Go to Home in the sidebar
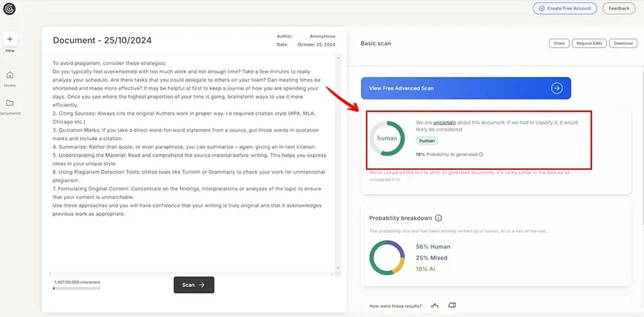 [x=10, y=75]
